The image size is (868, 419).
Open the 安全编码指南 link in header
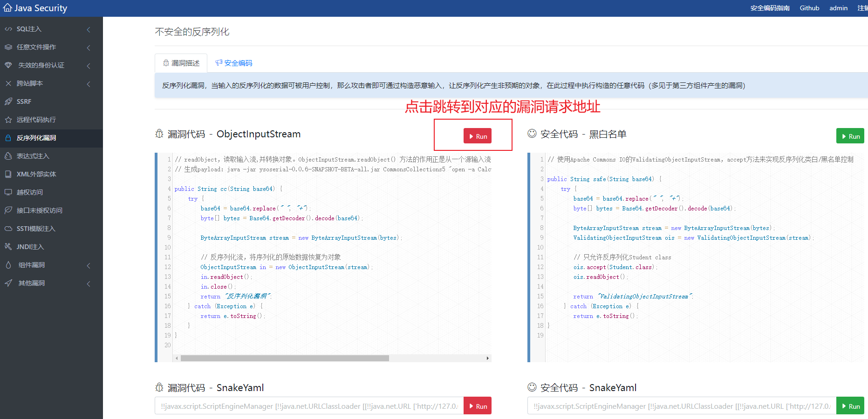click(770, 8)
